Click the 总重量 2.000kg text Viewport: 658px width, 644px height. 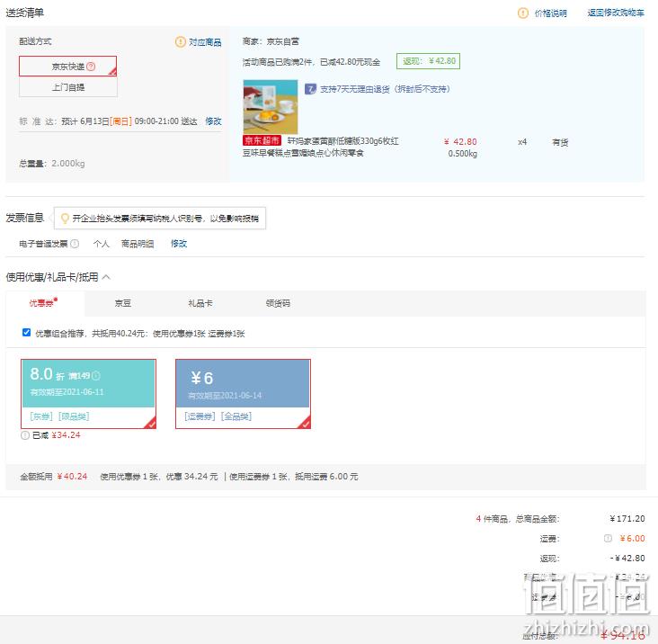[x=52, y=164]
